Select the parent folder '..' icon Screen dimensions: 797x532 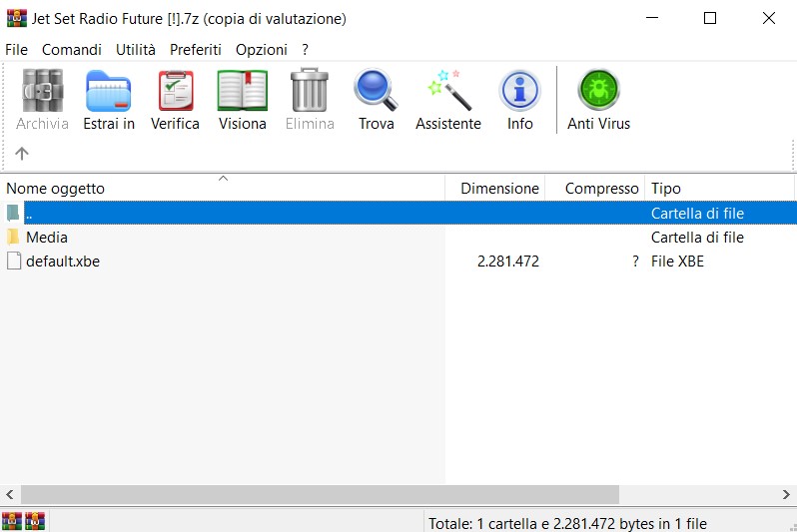(13, 213)
